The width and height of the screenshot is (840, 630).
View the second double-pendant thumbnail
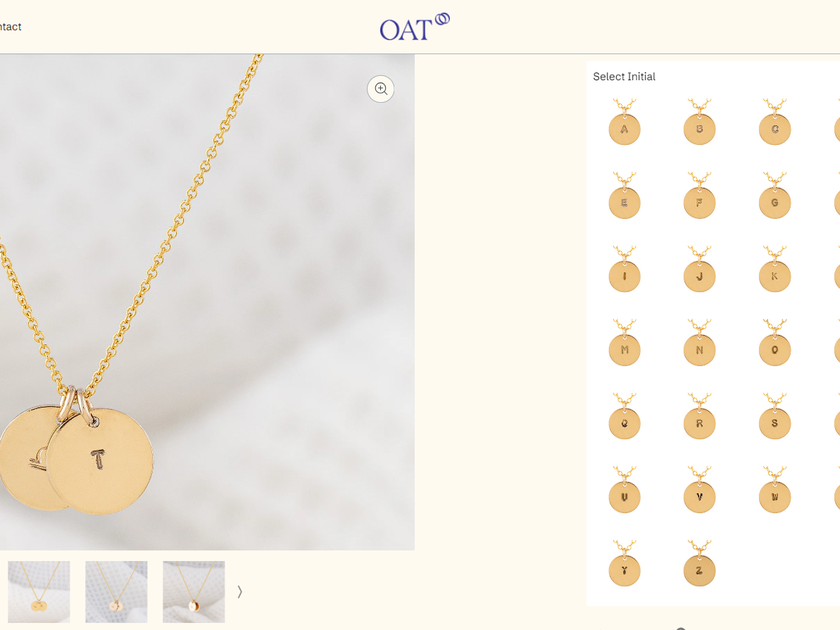tap(116, 592)
